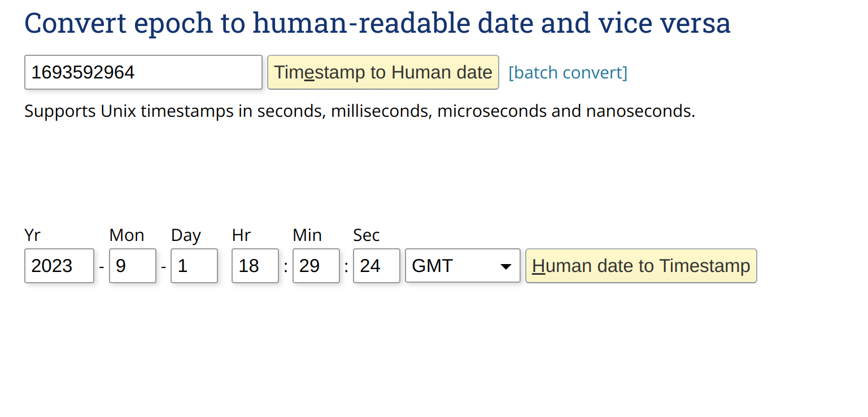868x417 pixels.
Task: Open the "[batch convert]" link
Action: pyautogui.click(x=567, y=72)
